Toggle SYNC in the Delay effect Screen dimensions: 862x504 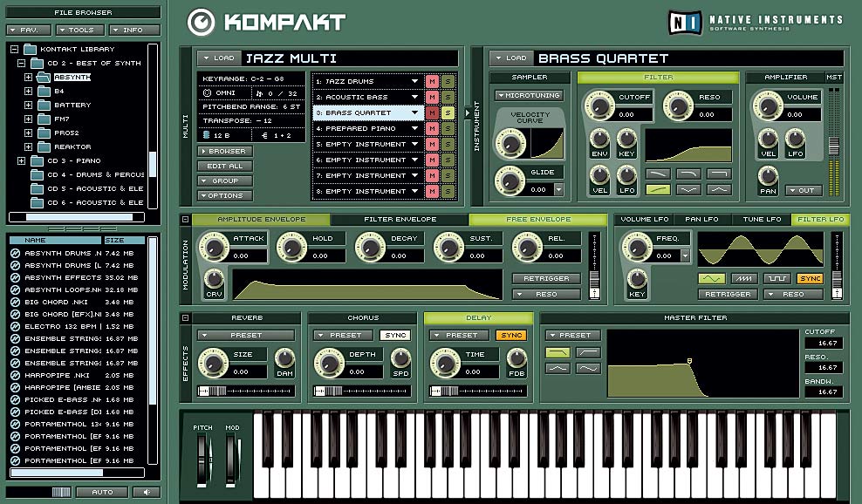click(511, 335)
